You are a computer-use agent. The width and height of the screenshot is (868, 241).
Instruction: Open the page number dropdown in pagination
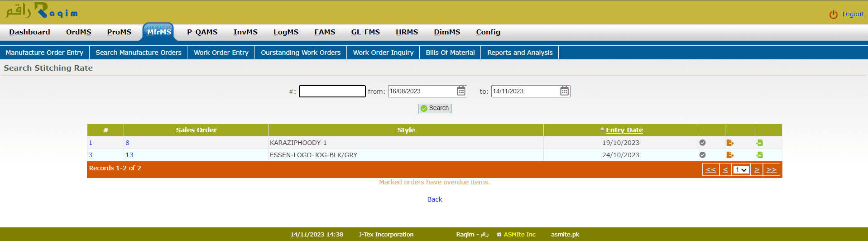[x=741, y=170]
